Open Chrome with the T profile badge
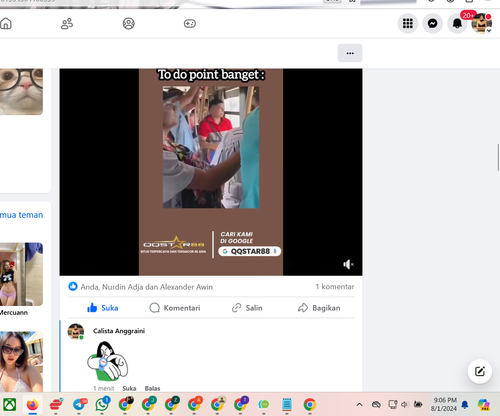This screenshot has width=500, height=416. point(240,405)
